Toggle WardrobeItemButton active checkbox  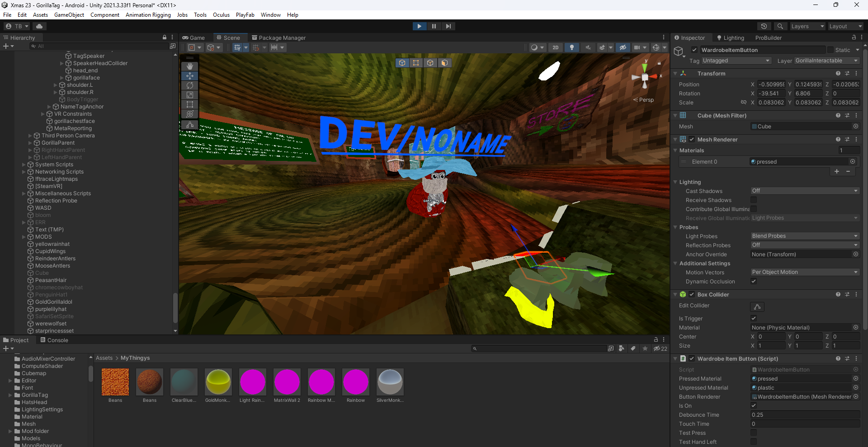click(x=694, y=50)
